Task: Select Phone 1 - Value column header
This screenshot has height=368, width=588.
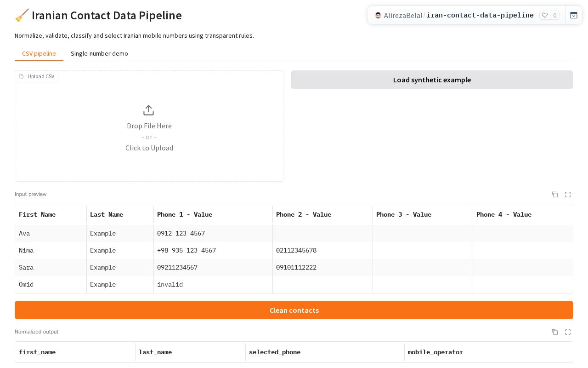Action: tap(213, 214)
